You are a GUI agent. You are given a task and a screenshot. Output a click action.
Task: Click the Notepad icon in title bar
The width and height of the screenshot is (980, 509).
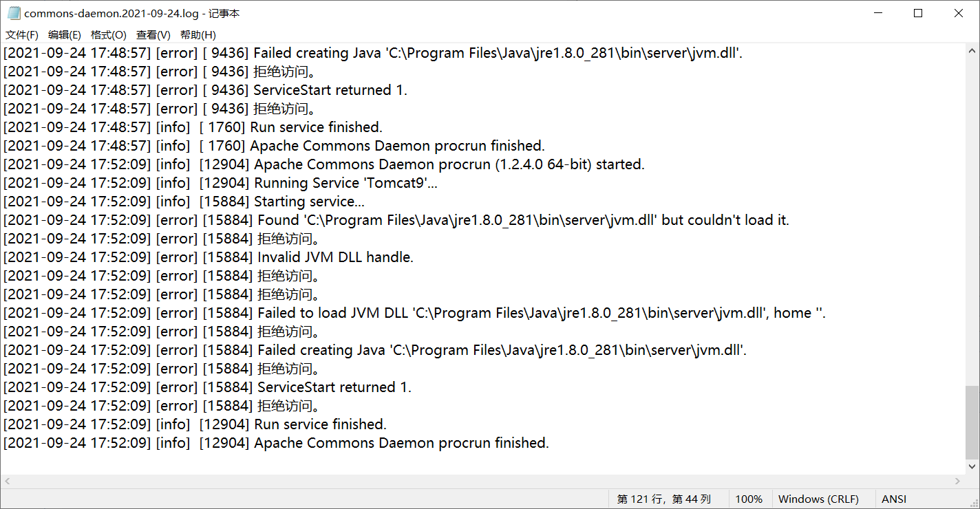(x=14, y=13)
